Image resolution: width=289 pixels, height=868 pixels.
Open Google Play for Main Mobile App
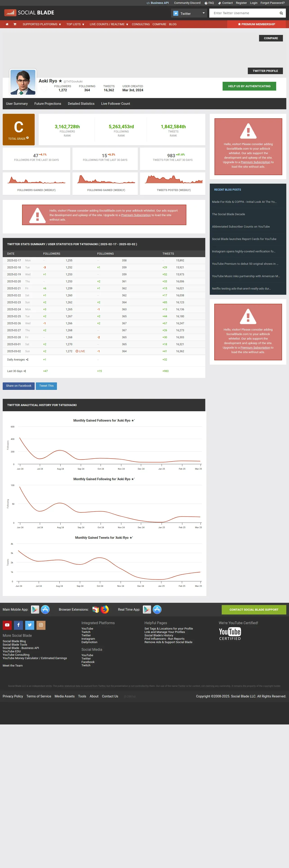35,610
